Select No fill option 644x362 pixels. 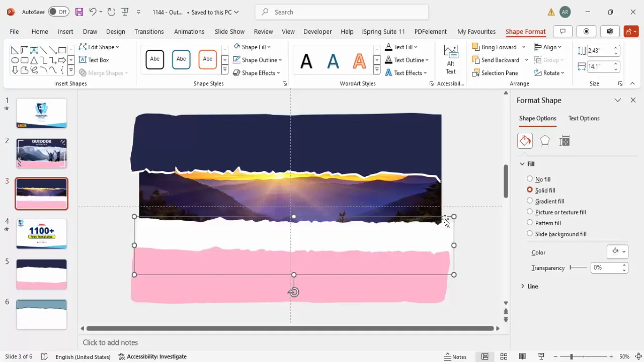[538, 179]
